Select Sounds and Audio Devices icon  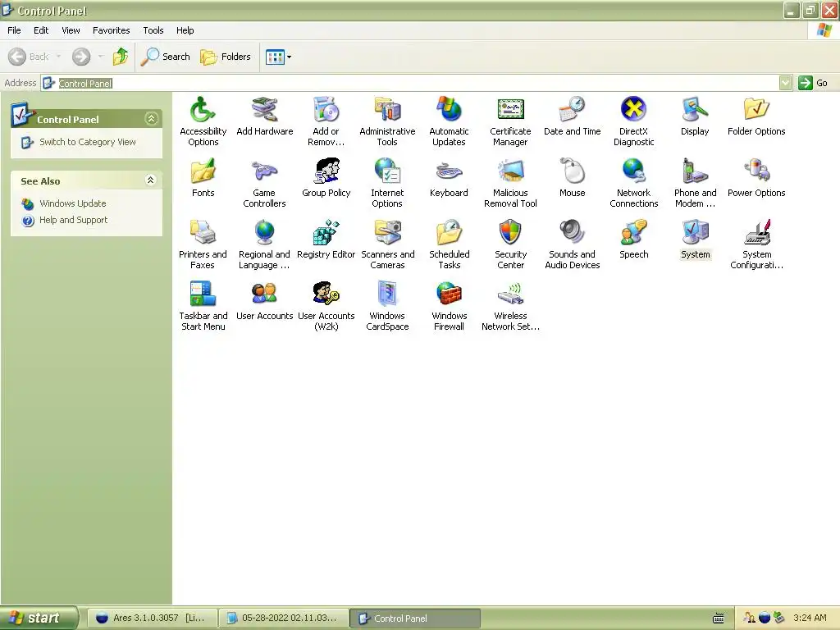pyautogui.click(x=572, y=244)
